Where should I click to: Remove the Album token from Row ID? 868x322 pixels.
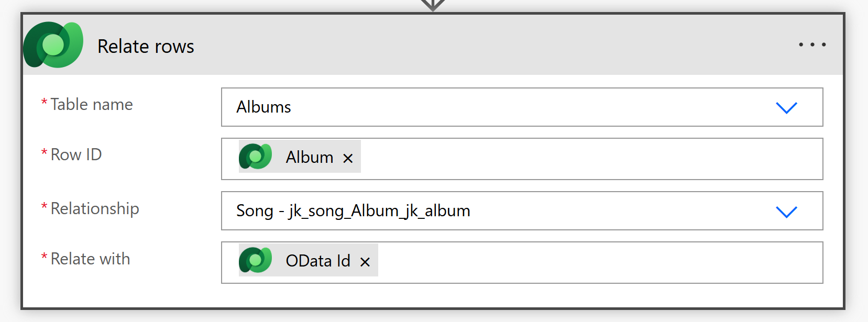tap(348, 158)
